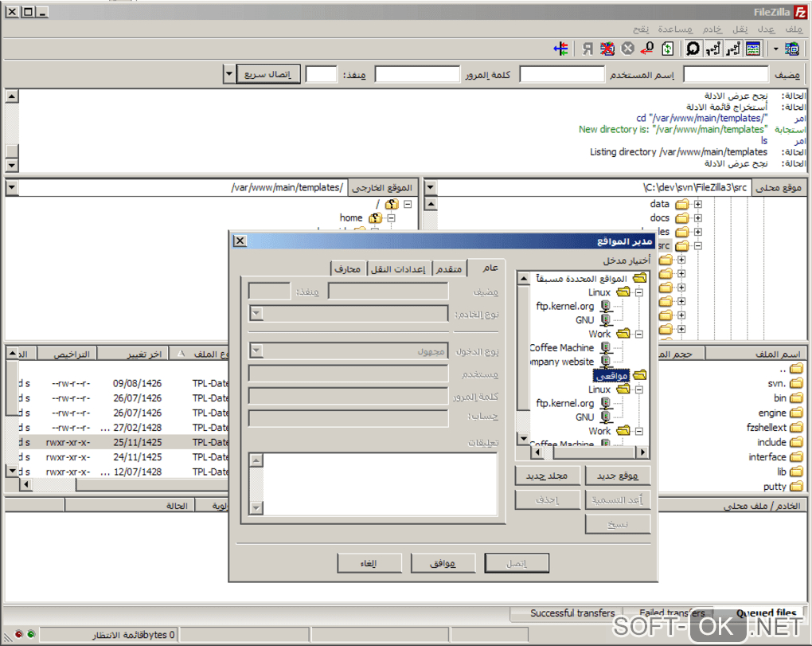Toggle the message log display
This screenshot has width=812, height=646.
[x=753, y=49]
